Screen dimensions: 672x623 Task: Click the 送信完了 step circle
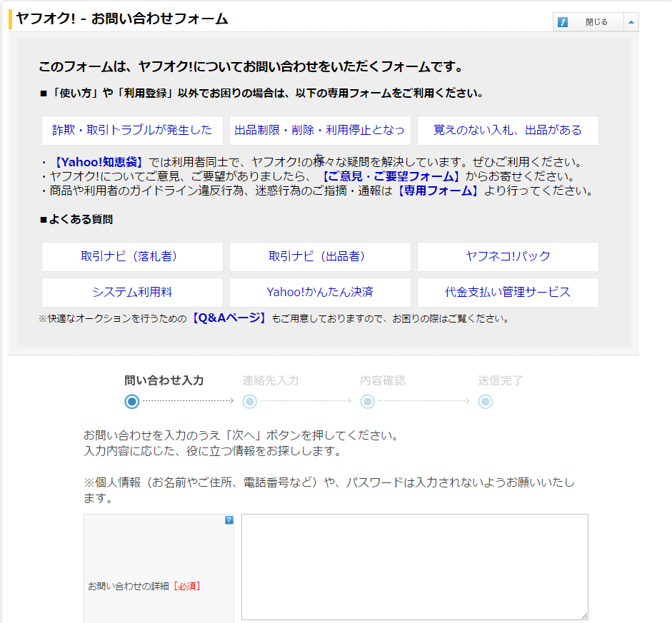pos(486,402)
